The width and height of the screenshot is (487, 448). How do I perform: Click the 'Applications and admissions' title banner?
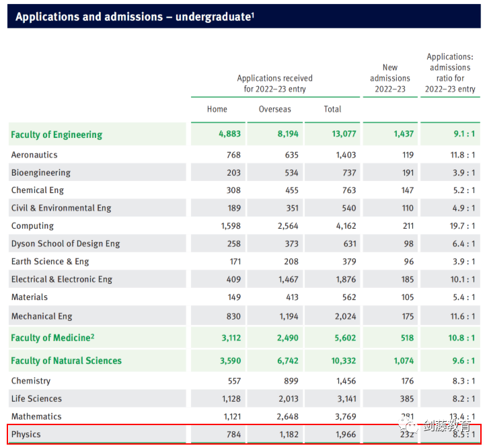tap(135, 16)
